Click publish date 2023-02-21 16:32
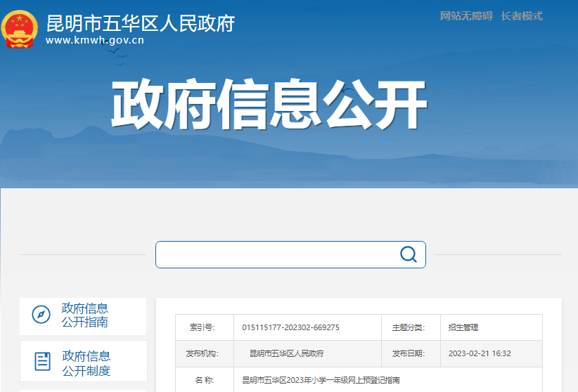Screen dimensions: 578x392 [480, 353]
